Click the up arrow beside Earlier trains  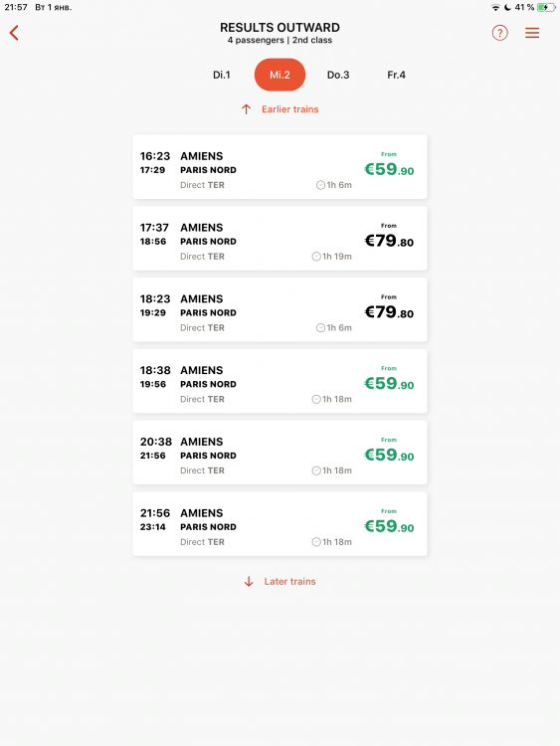(x=246, y=109)
